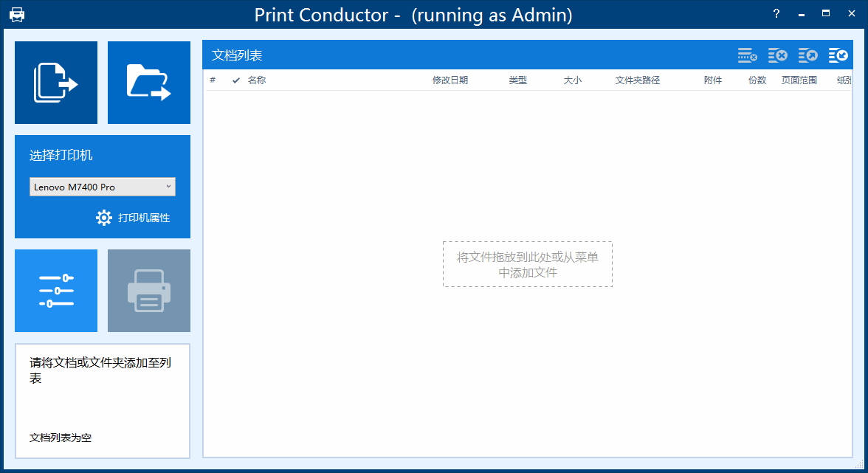868x473 pixels.
Task: Click the printer app icon in title bar
Action: click(x=17, y=14)
